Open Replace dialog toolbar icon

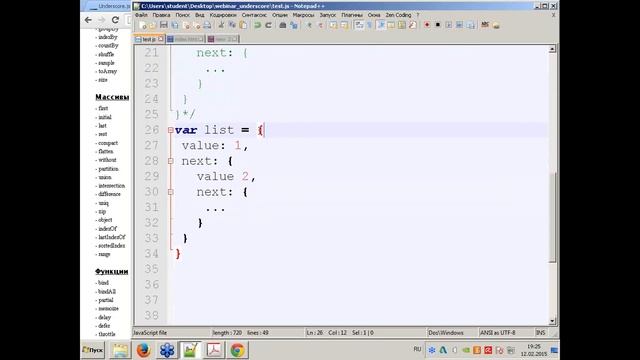(x=293, y=25)
